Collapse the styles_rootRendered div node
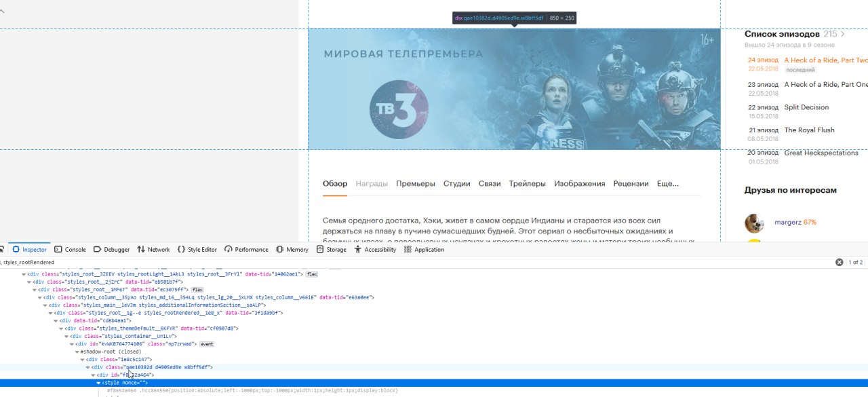 52,313
